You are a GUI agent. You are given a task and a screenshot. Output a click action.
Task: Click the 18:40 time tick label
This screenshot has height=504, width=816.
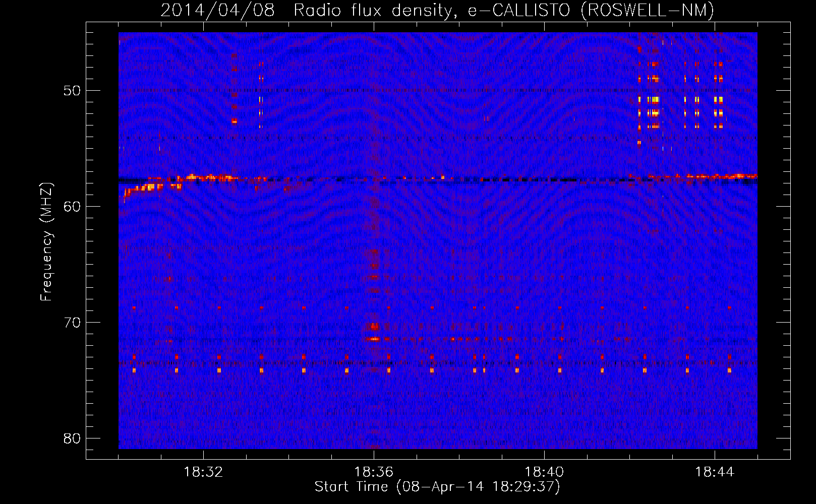544,472
